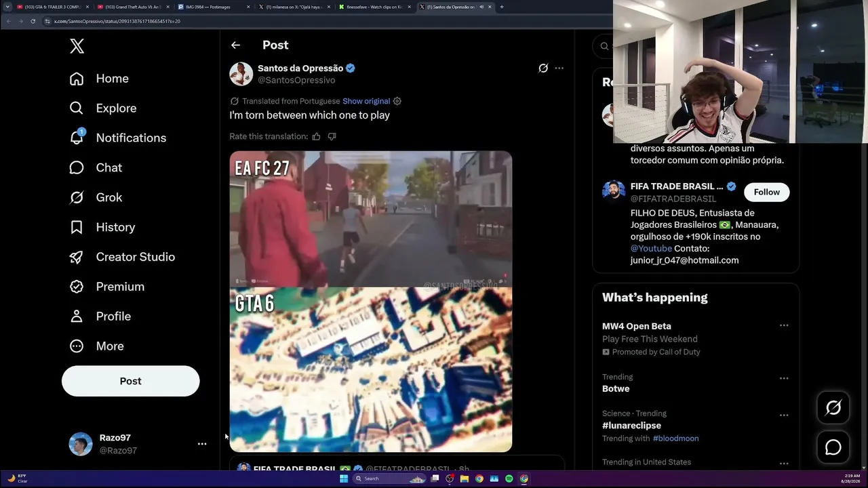Follow FIFA TRADE BRASIL

point(767,192)
